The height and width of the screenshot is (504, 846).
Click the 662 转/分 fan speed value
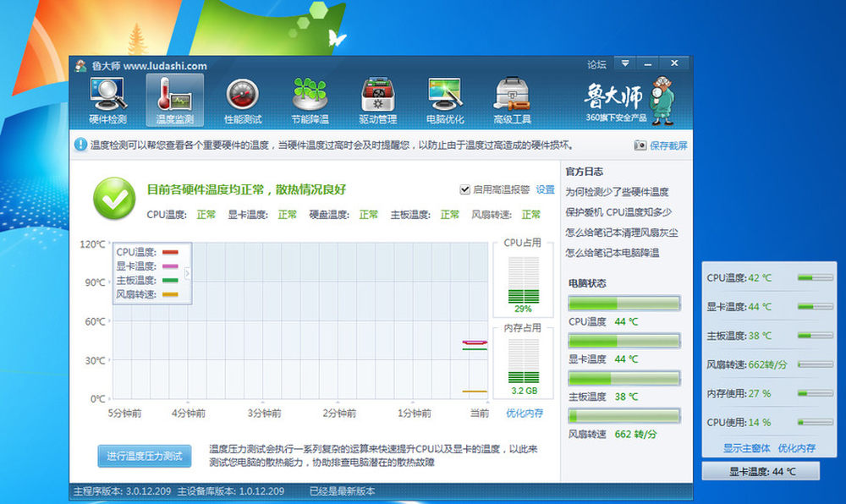(x=635, y=434)
